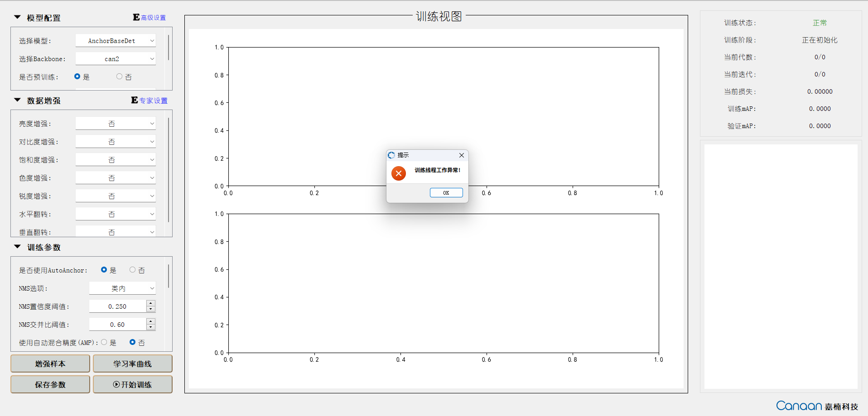Decrease NMS交并比阈值 with down arrow
The image size is (868, 416).
(x=151, y=327)
